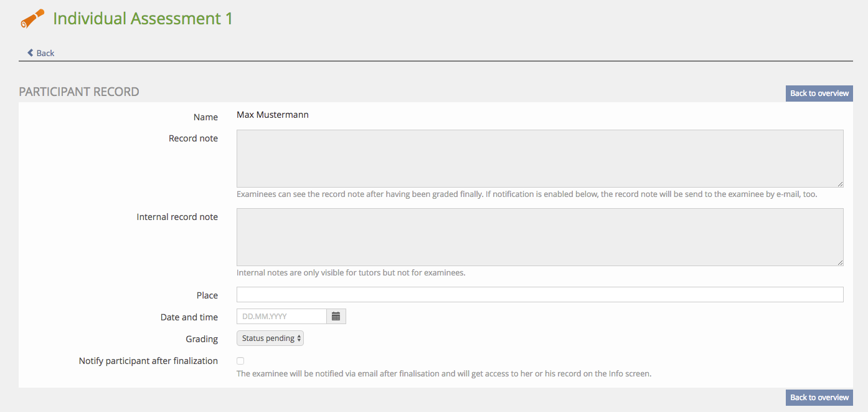
Task: Open the Grading status dropdown
Action: pos(270,338)
